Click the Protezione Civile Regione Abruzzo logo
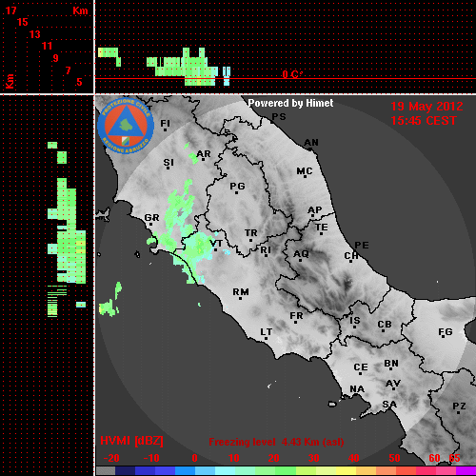The image size is (476, 476). coord(126,127)
